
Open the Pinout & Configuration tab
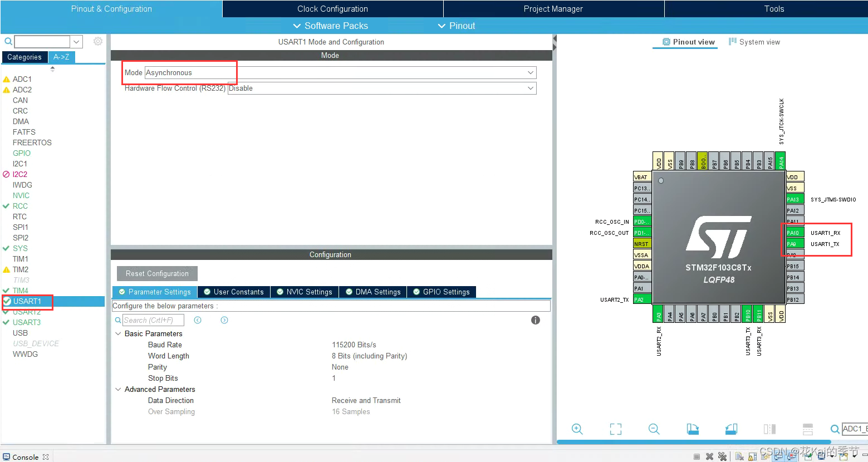coord(111,9)
